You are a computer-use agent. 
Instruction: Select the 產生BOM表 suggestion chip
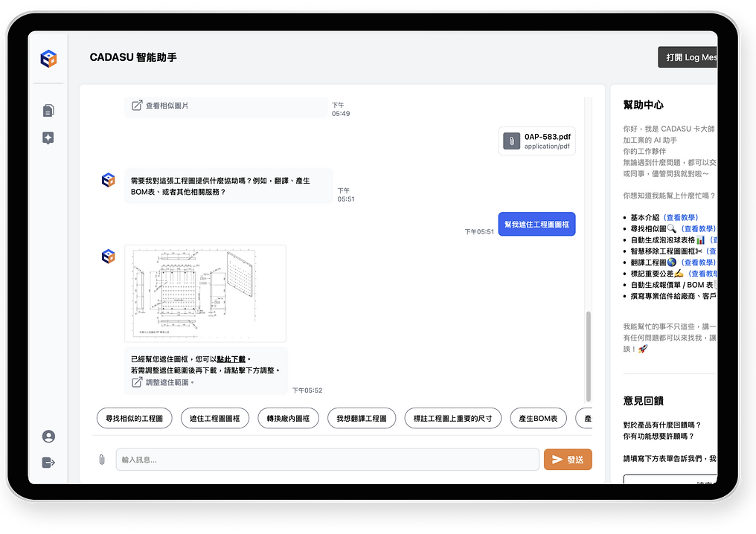tap(539, 418)
